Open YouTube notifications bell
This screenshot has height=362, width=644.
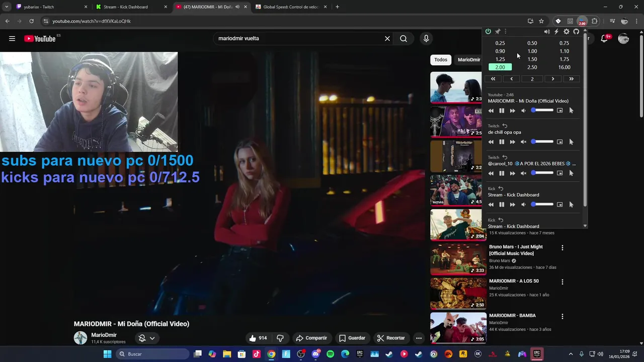click(605, 39)
